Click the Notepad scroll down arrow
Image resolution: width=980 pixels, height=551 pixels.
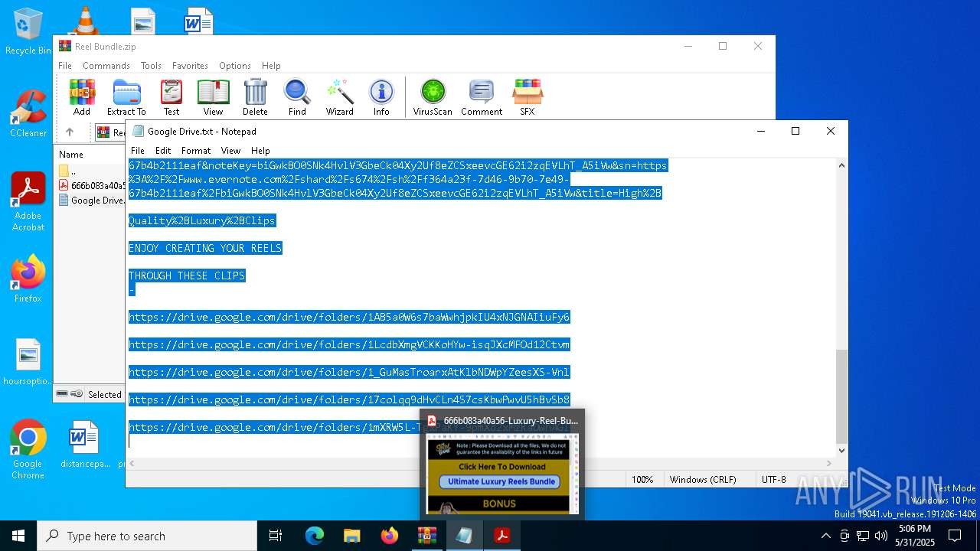841,451
